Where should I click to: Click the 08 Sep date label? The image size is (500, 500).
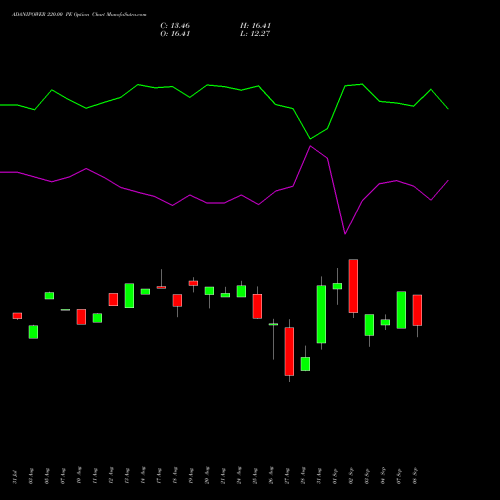coord(415,476)
